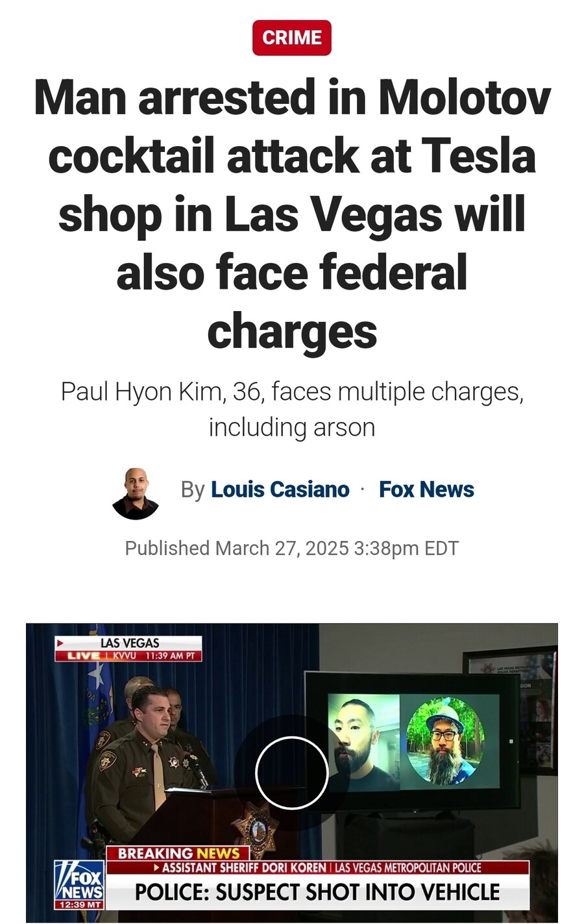Select the suspect's circular hard-hat photo
584x924 pixels.
coord(445,741)
